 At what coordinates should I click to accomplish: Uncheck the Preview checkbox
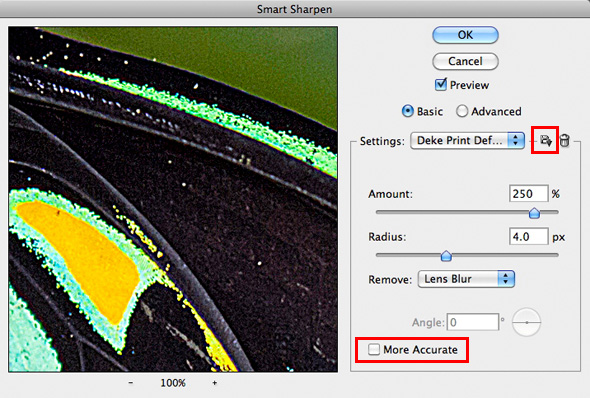441,85
